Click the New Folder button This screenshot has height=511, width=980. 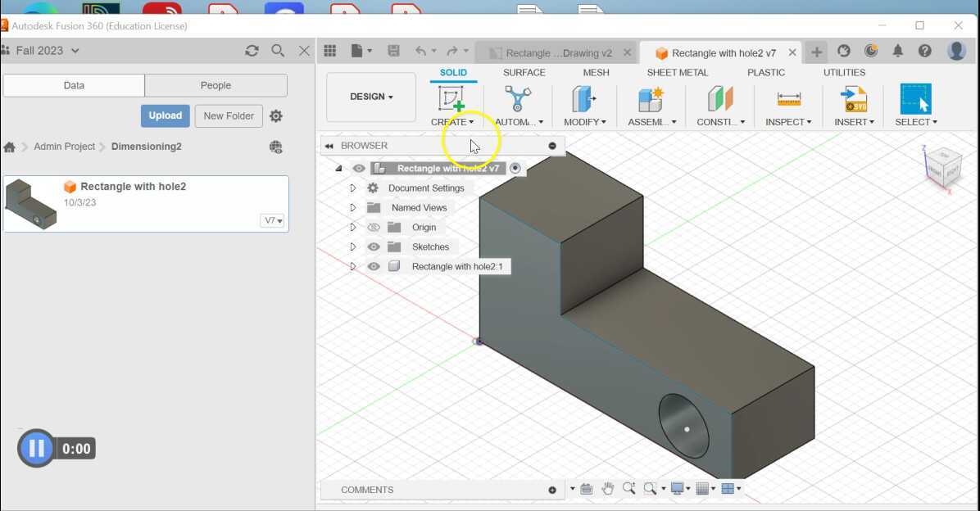click(229, 115)
